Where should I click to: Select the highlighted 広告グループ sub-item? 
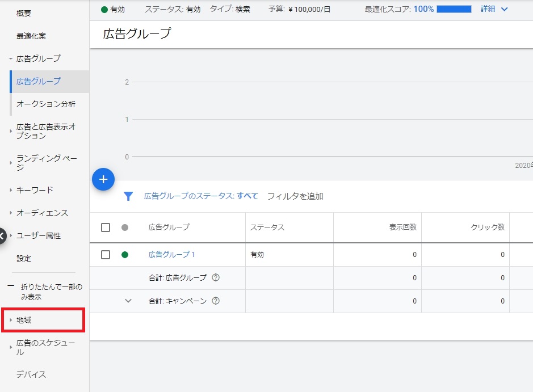pos(49,82)
